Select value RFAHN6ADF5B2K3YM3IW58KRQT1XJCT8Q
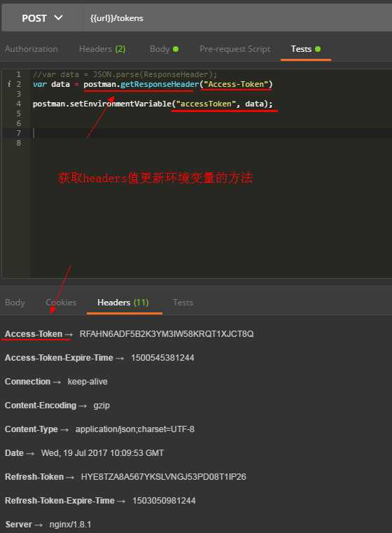 [x=167, y=334]
